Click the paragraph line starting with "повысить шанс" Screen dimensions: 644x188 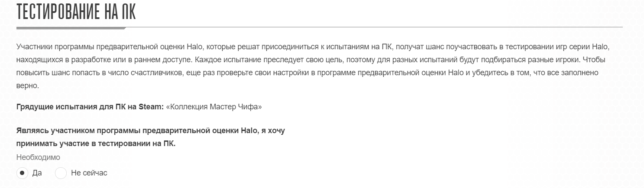click(307, 73)
